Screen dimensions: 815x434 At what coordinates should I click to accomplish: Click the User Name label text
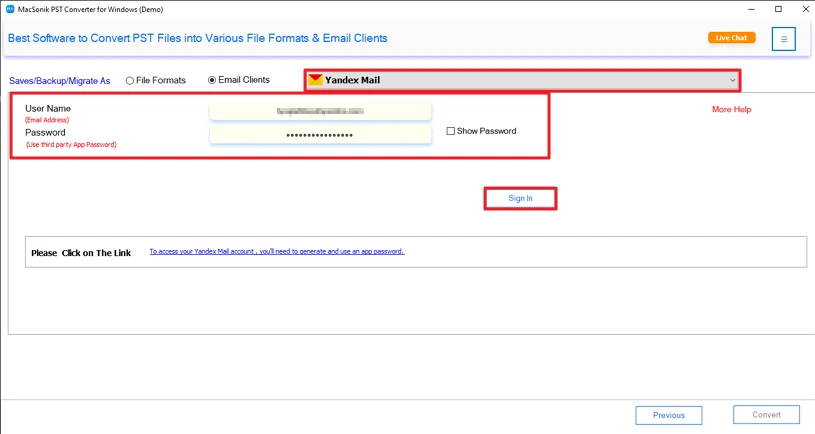[48, 109]
